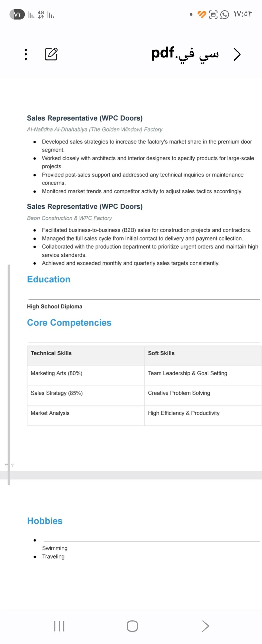Viewport: 262px width, 644px height.
Task: Tap the WhatsApp notification icon
Action: coord(224,14)
